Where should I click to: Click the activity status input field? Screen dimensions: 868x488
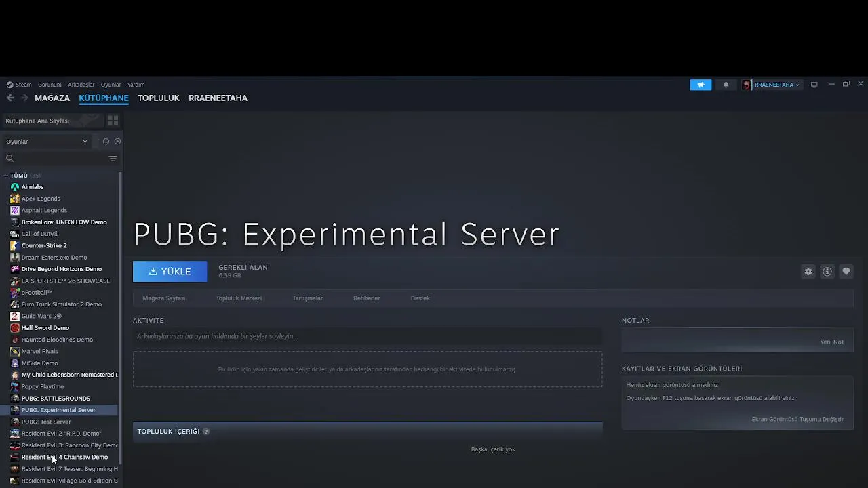368,336
